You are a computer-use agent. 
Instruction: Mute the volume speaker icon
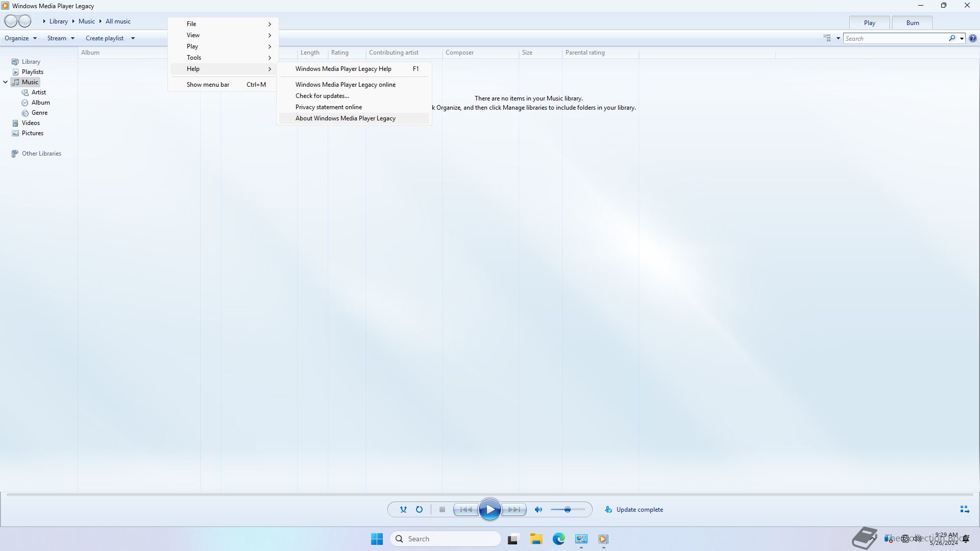click(x=538, y=509)
